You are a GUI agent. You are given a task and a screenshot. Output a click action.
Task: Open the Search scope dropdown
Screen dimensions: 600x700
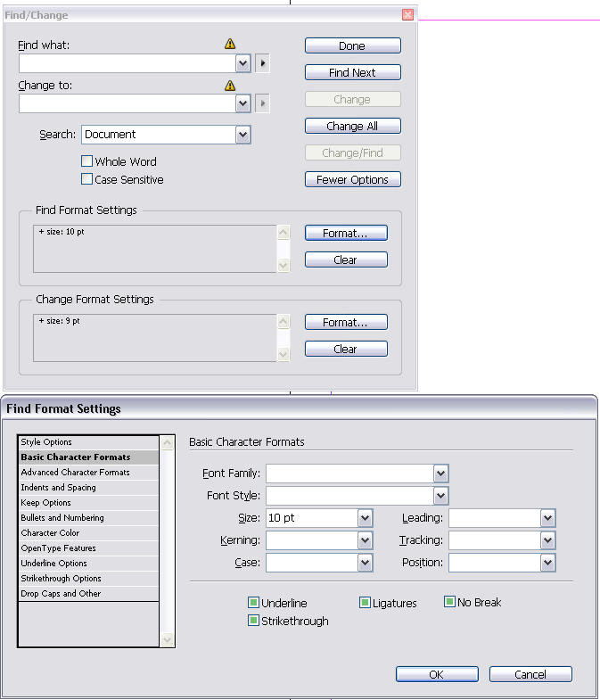click(x=242, y=135)
